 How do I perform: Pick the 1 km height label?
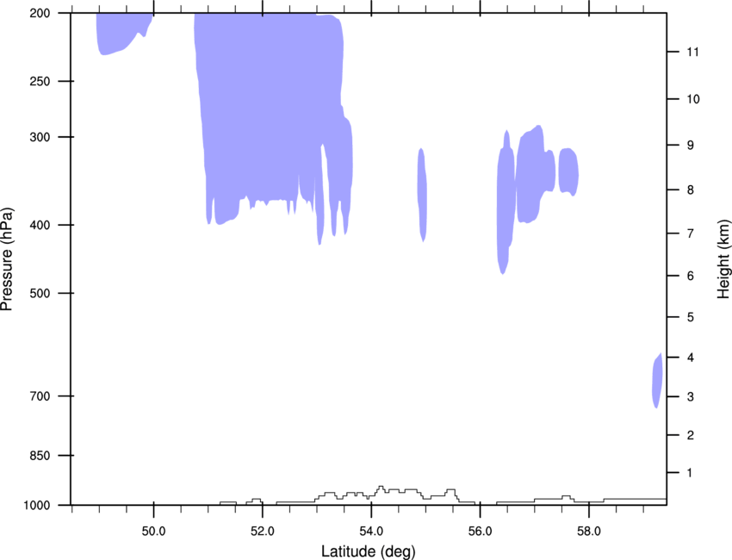[691, 473]
